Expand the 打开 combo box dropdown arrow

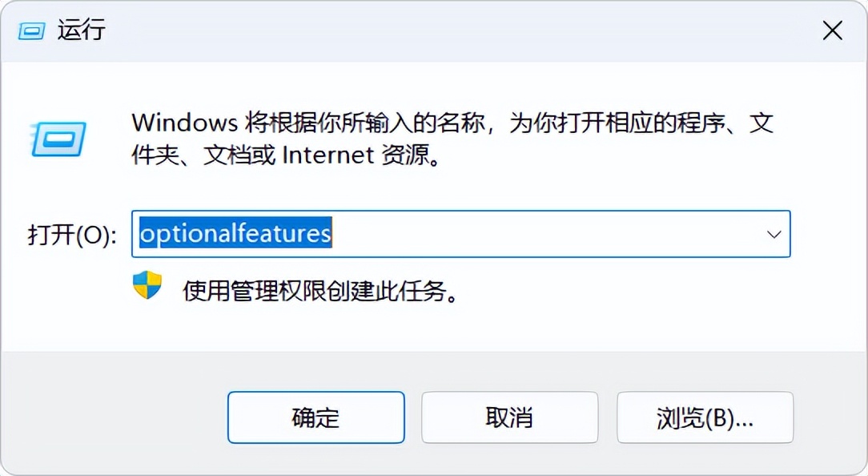pos(774,234)
